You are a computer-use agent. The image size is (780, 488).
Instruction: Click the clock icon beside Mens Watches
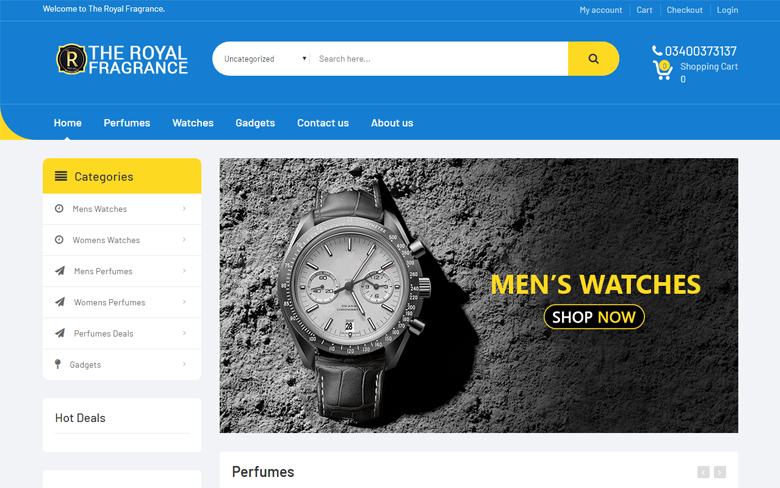coord(59,209)
